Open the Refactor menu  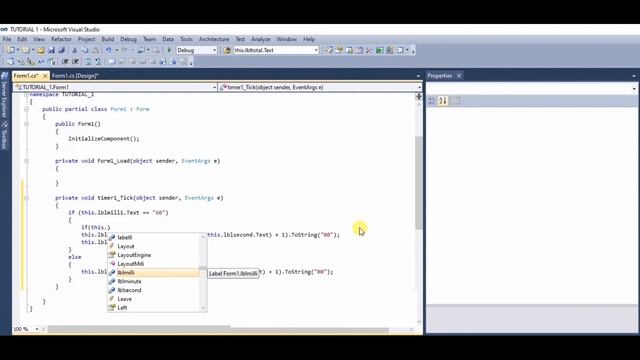(x=61, y=39)
